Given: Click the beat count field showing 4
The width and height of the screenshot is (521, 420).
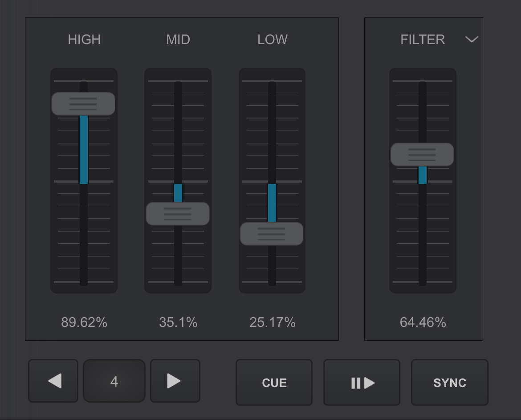Looking at the screenshot, I should (114, 381).
